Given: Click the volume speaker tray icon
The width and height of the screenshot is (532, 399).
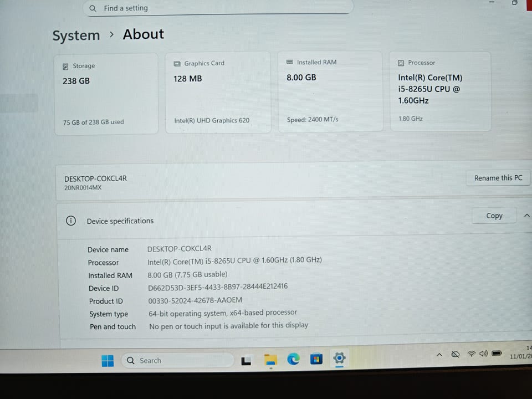Looking at the screenshot, I should tap(483, 354).
